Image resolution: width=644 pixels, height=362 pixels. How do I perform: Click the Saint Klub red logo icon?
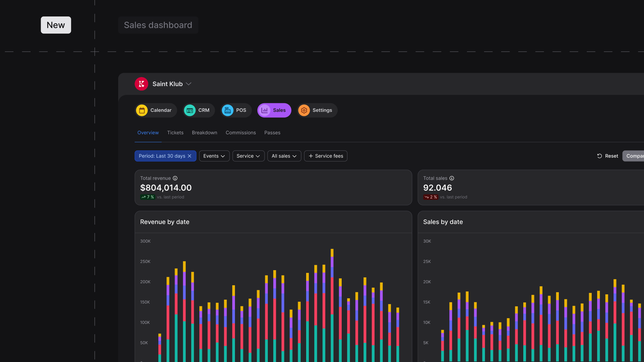pos(141,84)
